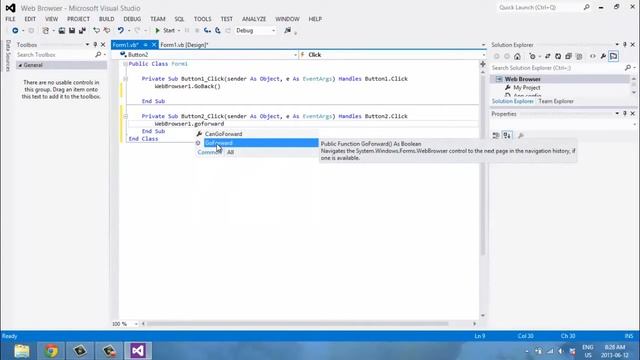The image size is (640, 360).
Task: Click the Toolbox search magnifier icon
Action: coord(98,55)
